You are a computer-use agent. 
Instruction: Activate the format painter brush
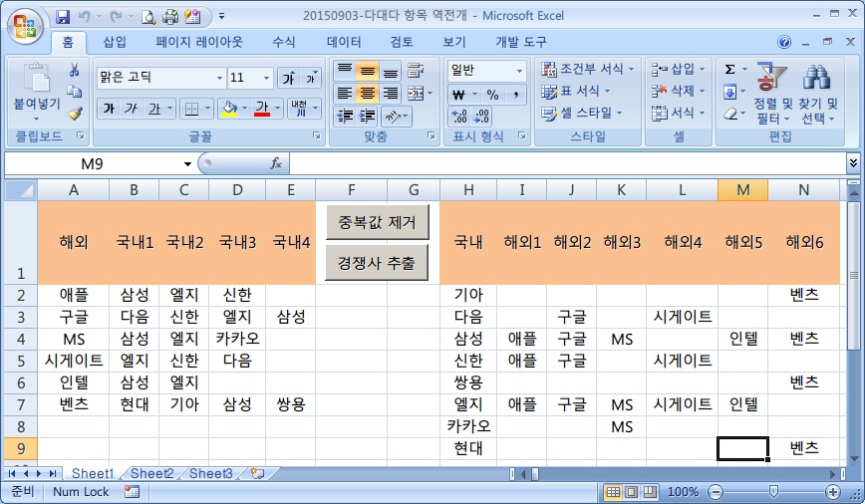click(x=75, y=113)
